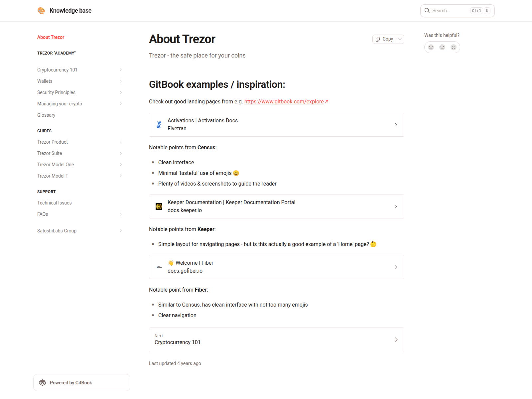
Task: Click the happy face feedback icon
Action: [x=431, y=47]
